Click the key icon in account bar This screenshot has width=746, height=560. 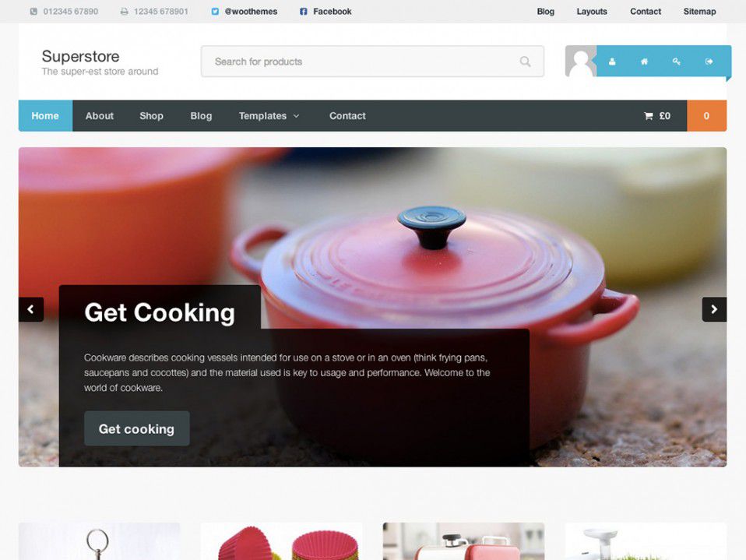pos(676,62)
